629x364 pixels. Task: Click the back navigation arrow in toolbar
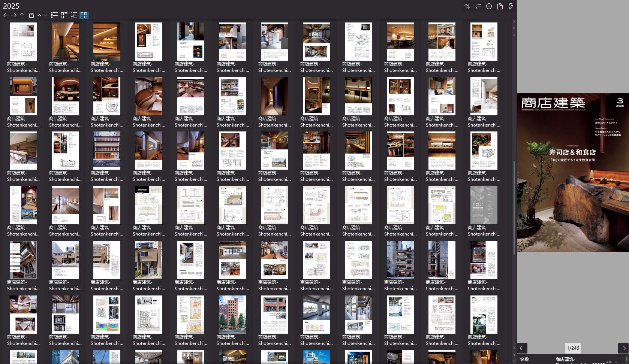pyautogui.click(x=6, y=15)
